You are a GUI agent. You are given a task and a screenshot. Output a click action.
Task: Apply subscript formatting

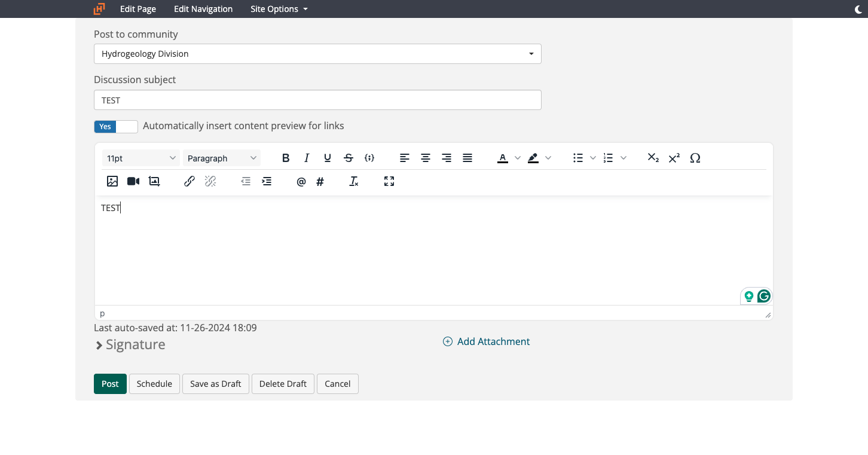coord(653,158)
